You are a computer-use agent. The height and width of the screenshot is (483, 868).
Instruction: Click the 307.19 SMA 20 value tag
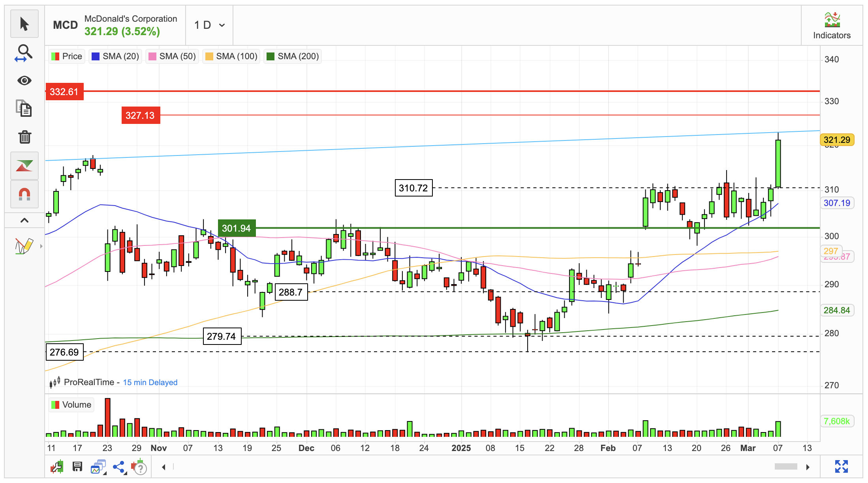point(837,203)
